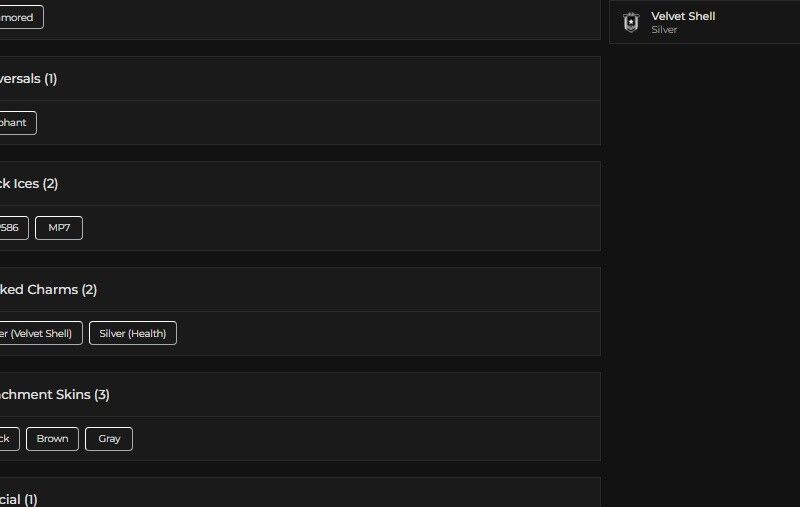Viewport: 800px width, 507px height.
Task: Toggle the Charms section header
Action: tap(300, 290)
